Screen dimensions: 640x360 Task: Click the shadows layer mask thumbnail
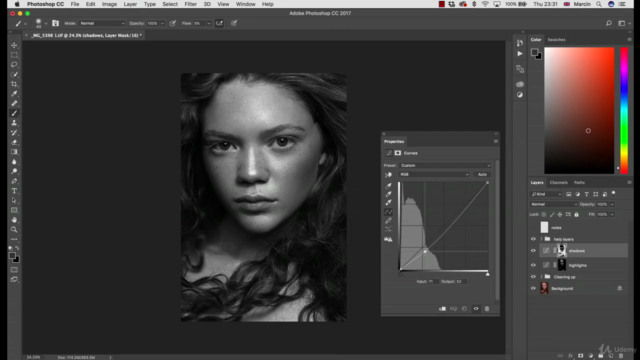[x=562, y=251]
